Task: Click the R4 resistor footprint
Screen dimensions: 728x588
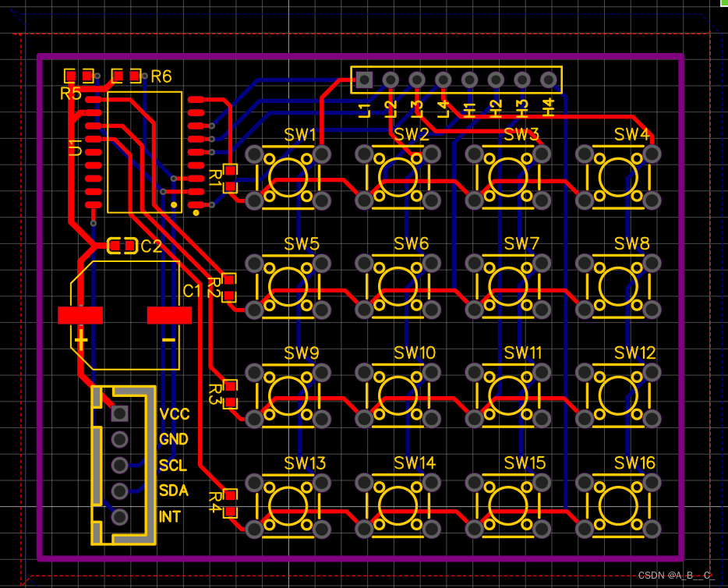Action: pyautogui.click(x=230, y=504)
